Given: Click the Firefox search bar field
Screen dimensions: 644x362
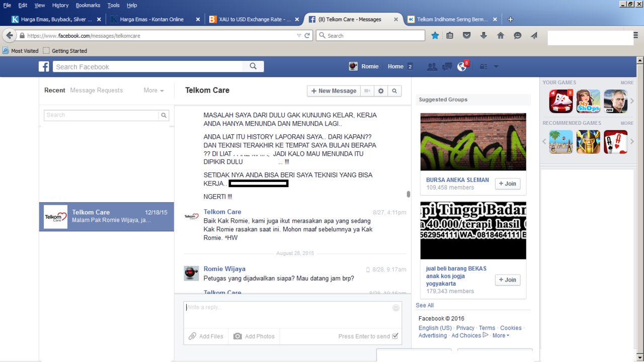Looking at the screenshot, I should click(371, 36).
